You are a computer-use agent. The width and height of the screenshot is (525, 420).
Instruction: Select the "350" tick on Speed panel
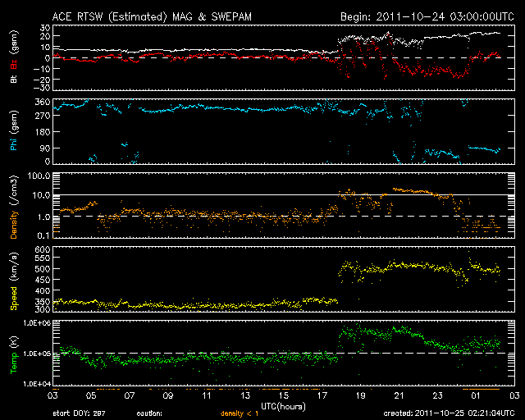pyautogui.click(x=43, y=301)
